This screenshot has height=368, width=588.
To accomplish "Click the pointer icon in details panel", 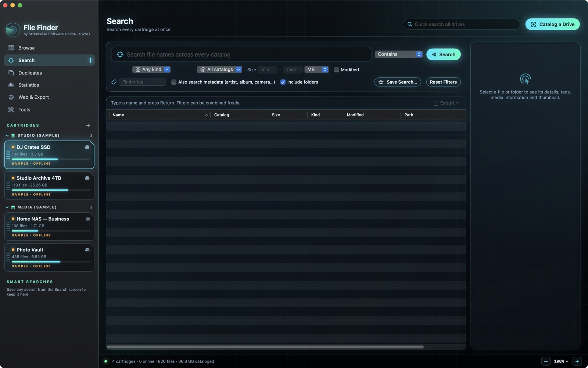I will point(525,79).
